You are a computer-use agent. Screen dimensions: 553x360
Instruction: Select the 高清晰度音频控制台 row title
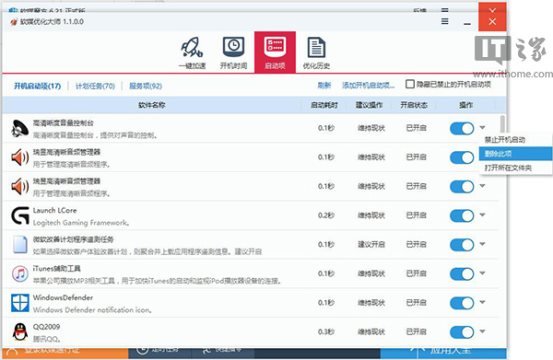pos(63,123)
